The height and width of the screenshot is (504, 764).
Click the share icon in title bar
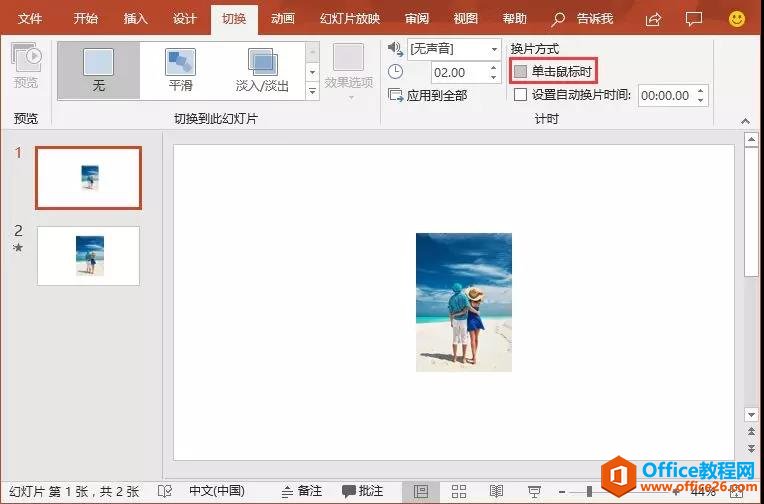pyautogui.click(x=654, y=19)
